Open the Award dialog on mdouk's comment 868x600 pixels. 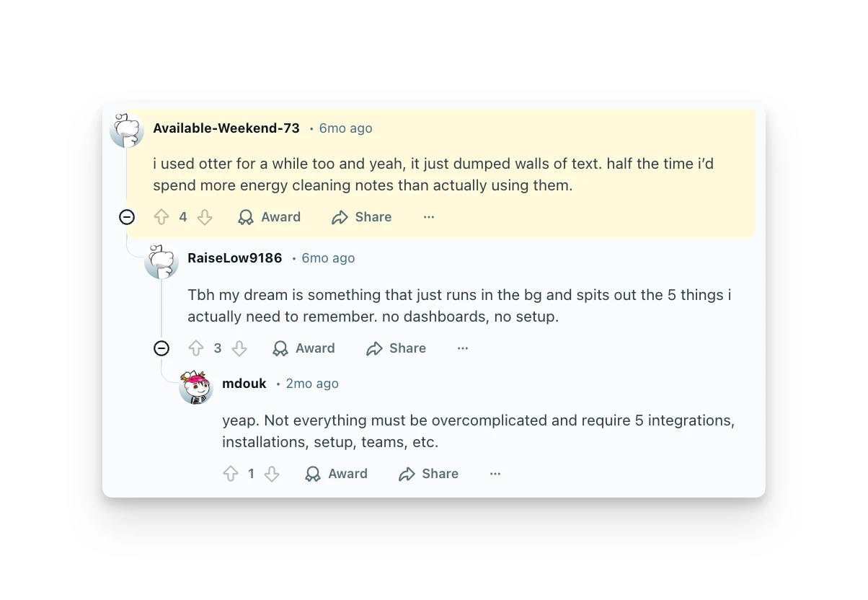coord(336,474)
